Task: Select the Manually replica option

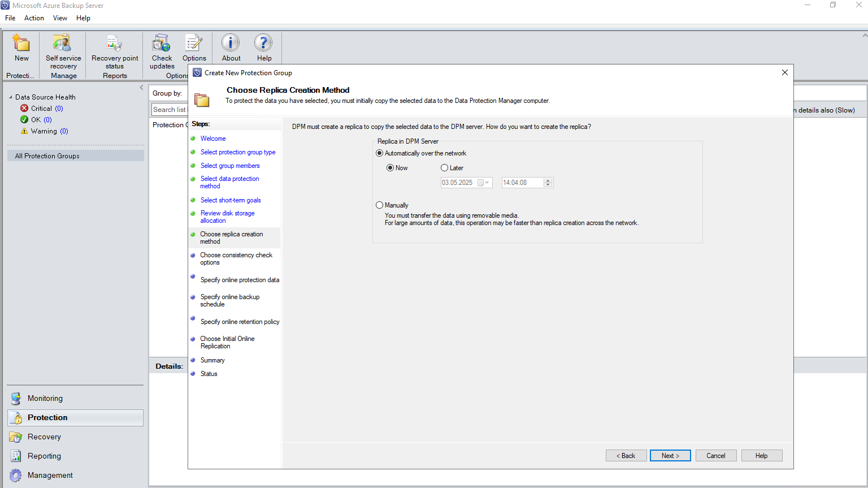Action: pyautogui.click(x=380, y=205)
